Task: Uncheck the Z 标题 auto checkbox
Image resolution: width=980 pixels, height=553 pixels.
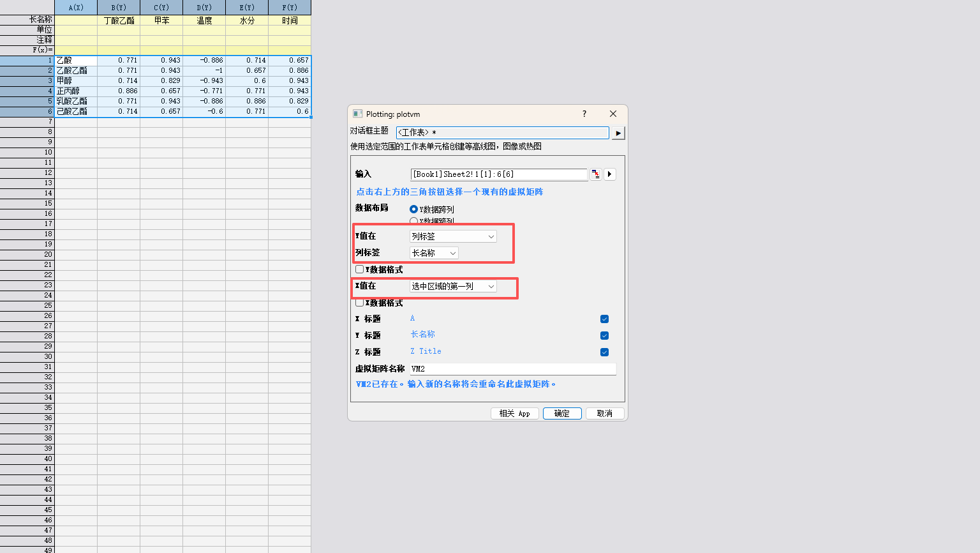Action: [604, 352]
